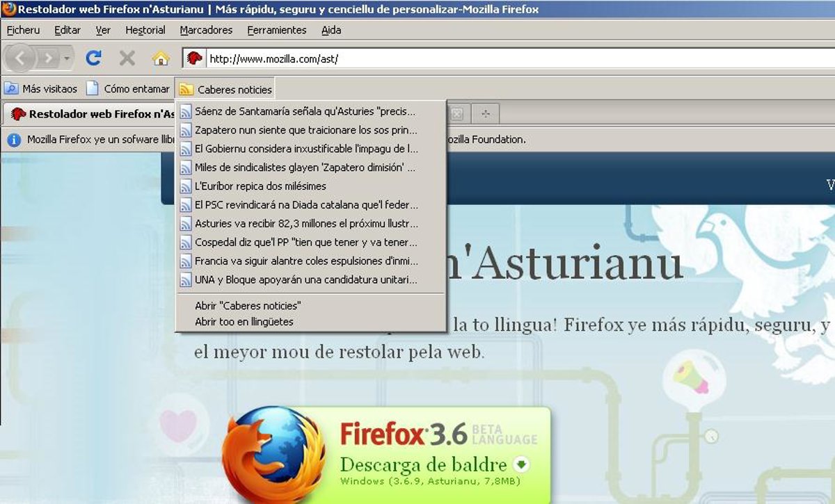Reload the page with the refresh icon
Image resolution: width=835 pixels, height=504 pixels.
click(x=93, y=58)
